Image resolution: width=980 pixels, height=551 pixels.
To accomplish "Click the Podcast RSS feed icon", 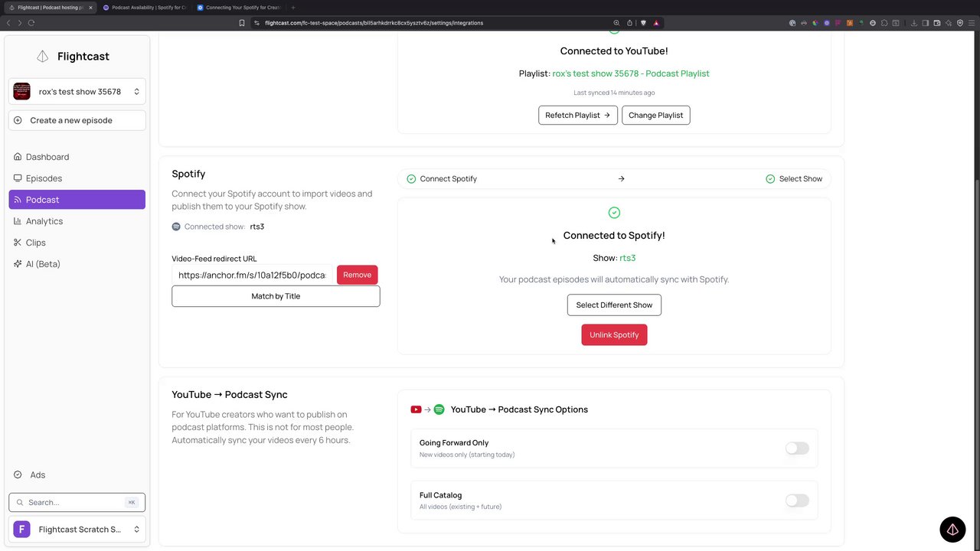I will tap(18, 200).
